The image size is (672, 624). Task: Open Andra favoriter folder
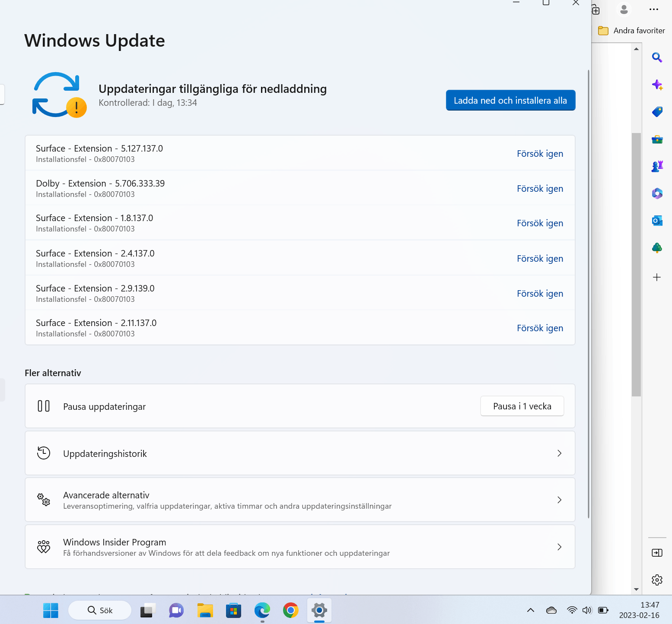click(631, 31)
